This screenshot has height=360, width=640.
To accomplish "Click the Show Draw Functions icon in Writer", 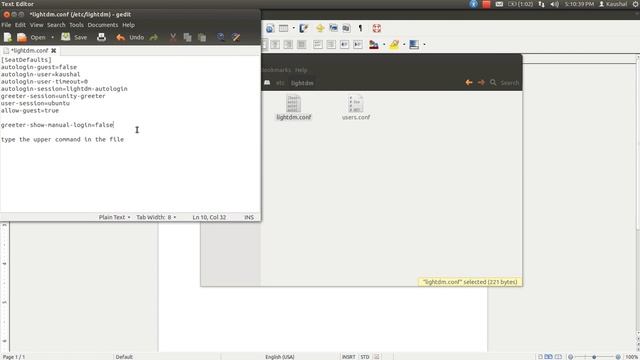I will click(x=303, y=28).
